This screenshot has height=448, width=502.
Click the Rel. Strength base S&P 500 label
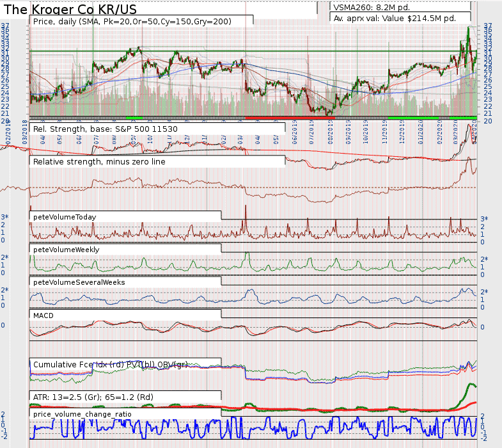coord(106,129)
